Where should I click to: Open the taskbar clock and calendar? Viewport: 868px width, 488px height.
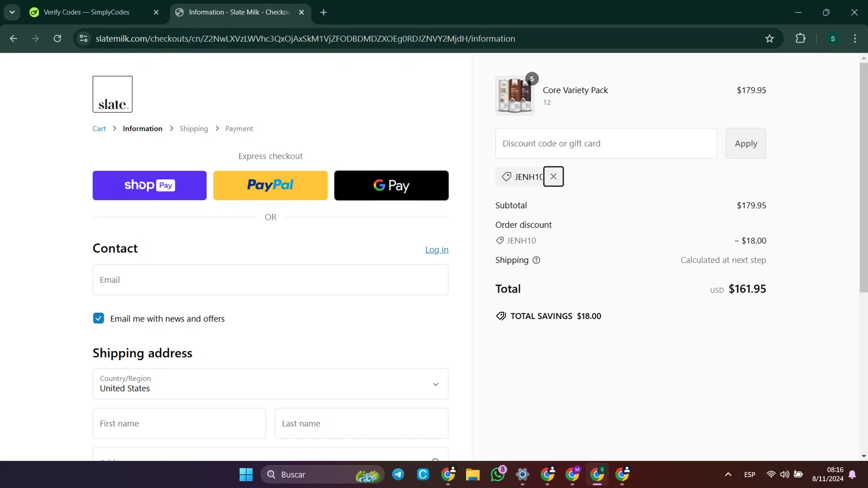click(827, 475)
